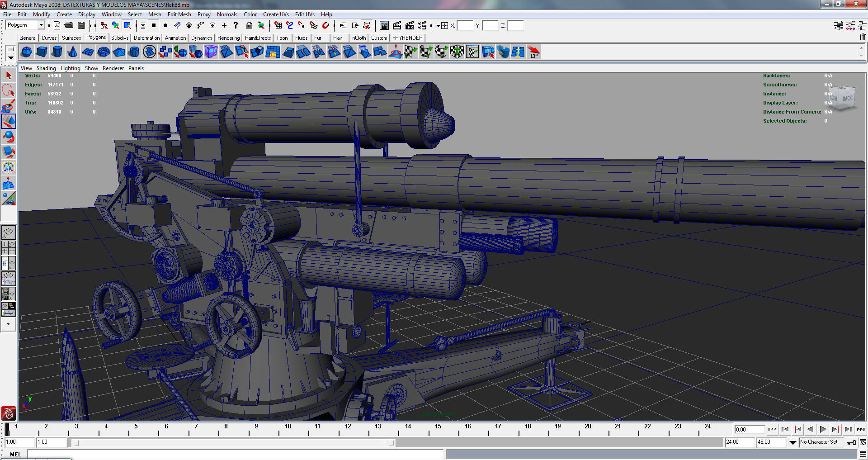This screenshot has width=868, height=460.
Task: Activate the Universal Manipulator tool
Action: pyautogui.click(x=9, y=168)
